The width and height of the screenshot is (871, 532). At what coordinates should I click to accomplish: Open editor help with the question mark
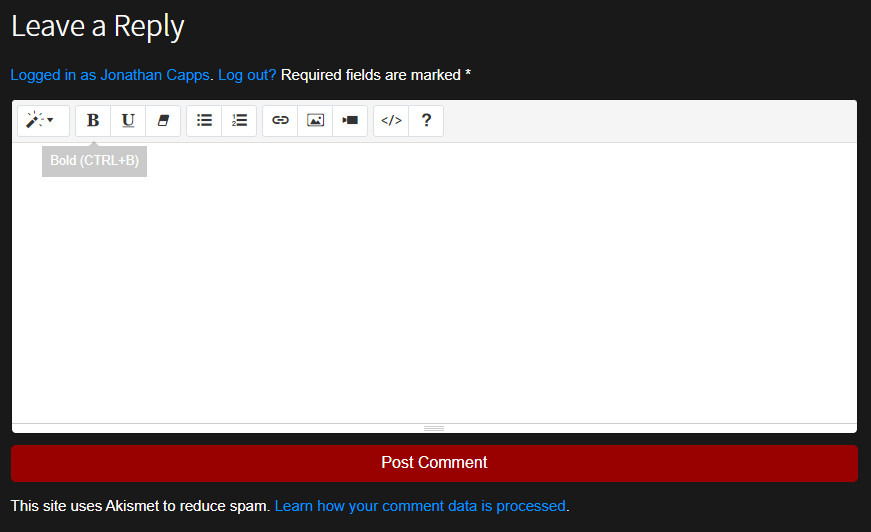click(426, 121)
